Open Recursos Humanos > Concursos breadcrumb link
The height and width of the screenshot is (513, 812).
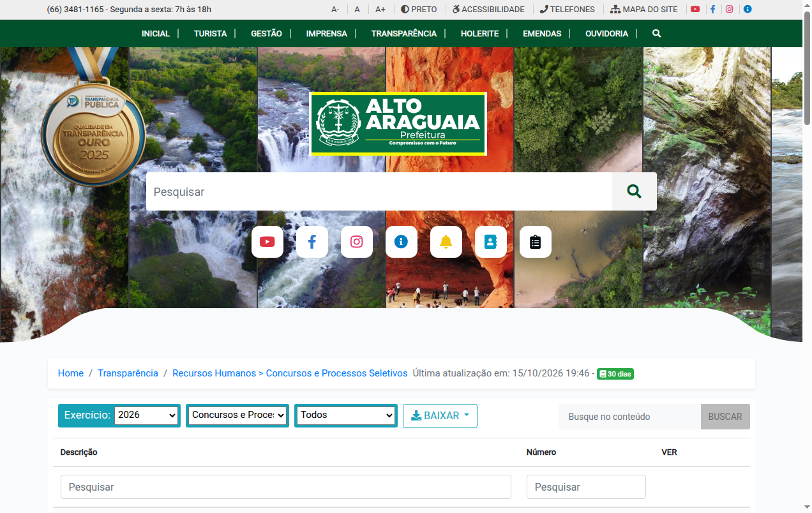(290, 373)
